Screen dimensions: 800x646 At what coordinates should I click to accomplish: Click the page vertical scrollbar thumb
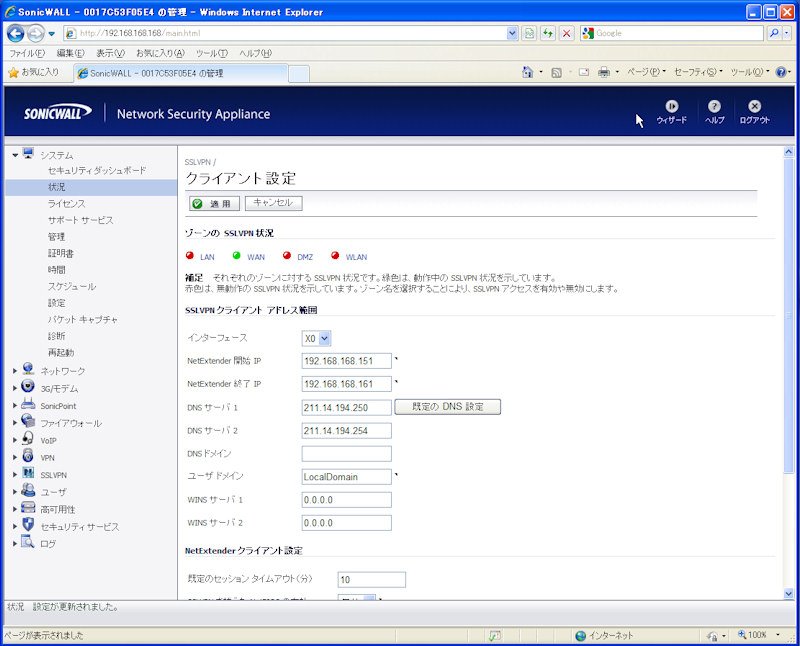pyautogui.click(x=788, y=315)
